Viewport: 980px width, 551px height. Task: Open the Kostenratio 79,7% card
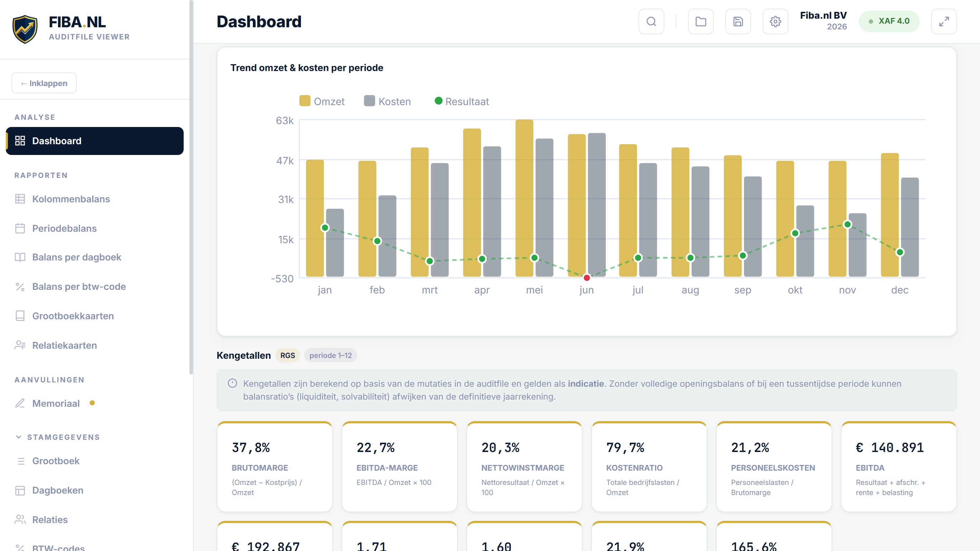[649, 467]
